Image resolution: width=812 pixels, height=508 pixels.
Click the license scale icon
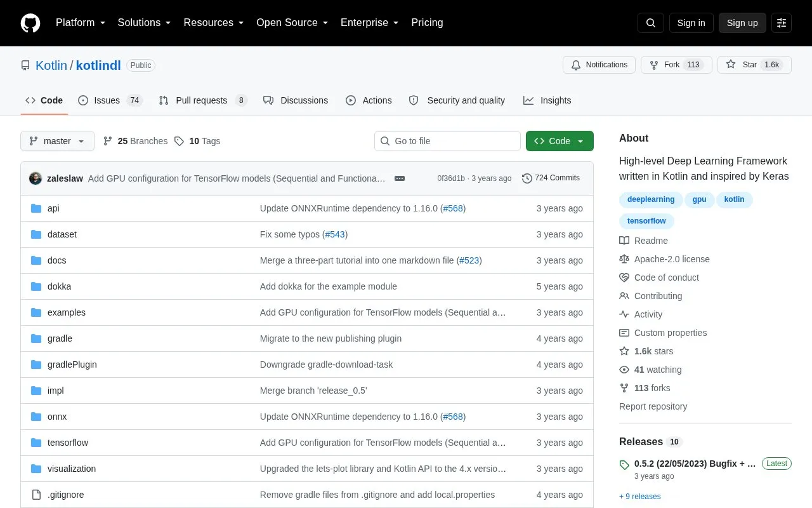(x=624, y=259)
